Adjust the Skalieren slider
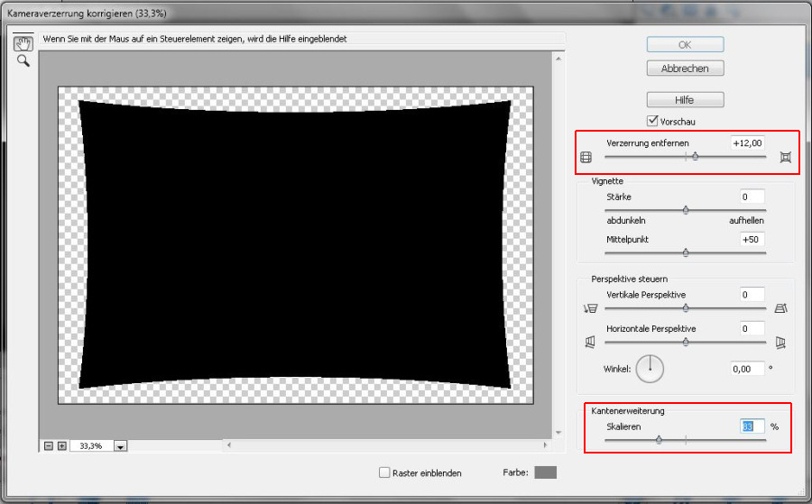Screen dimensions: 812x504 pyautogui.click(x=659, y=440)
